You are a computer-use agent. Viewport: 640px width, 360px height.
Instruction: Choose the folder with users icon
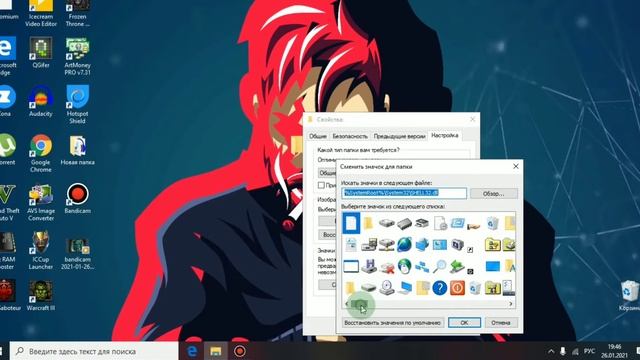(x=493, y=244)
